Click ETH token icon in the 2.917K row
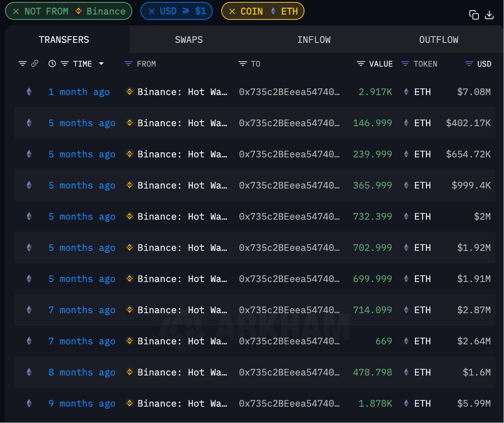 [x=406, y=92]
